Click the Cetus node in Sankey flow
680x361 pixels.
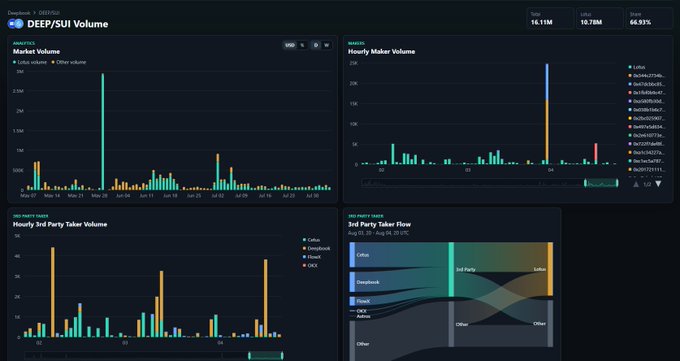(352, 255)
